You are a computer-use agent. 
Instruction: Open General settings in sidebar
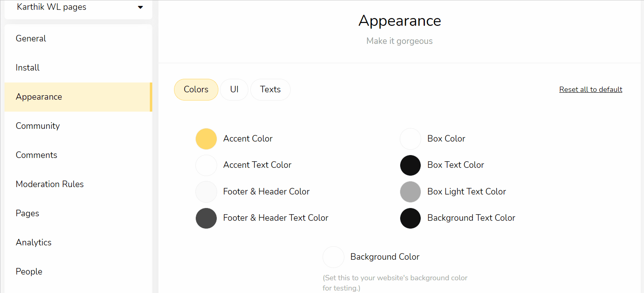pyautogui.click(x=78, y=39)
